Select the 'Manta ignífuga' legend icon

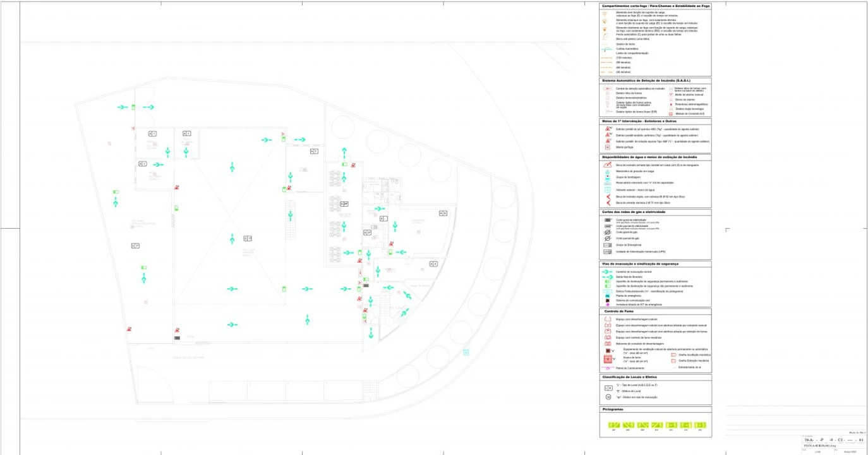[607, 147]
